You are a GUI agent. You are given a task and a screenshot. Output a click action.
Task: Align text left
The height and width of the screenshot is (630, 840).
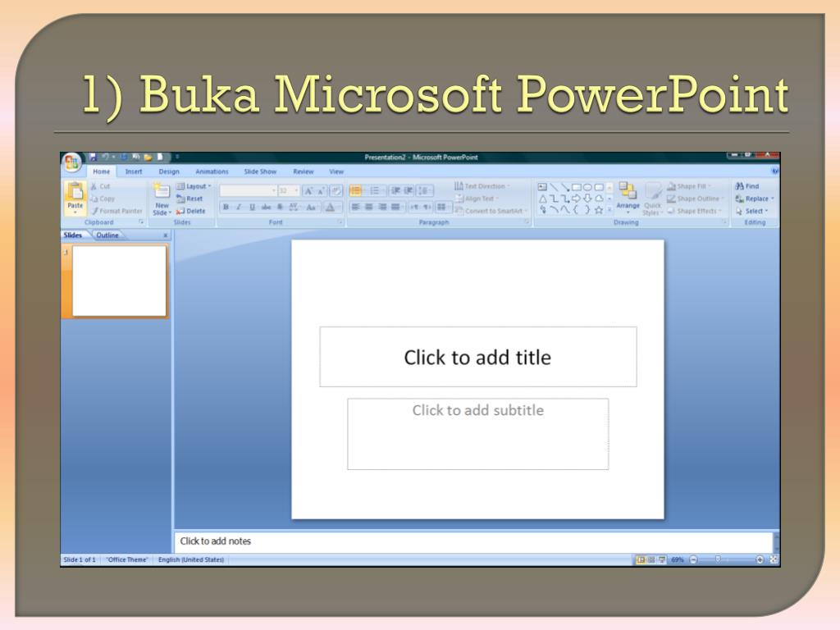[x=355, y=207]
